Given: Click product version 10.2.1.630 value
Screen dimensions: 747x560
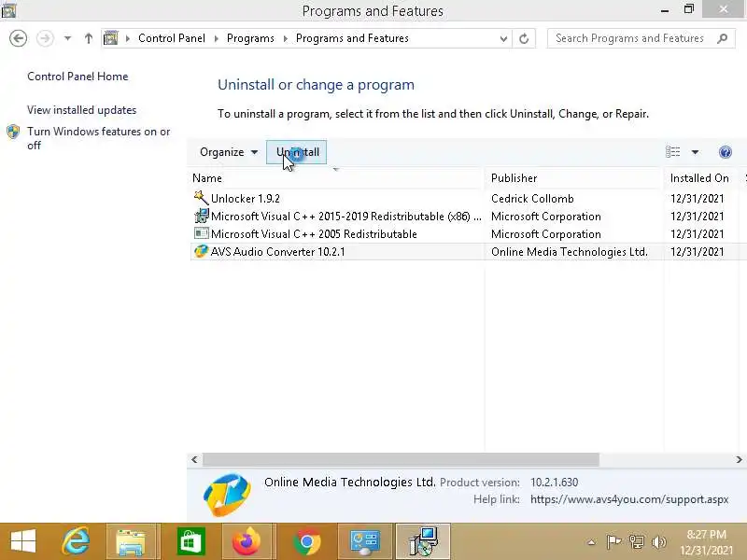Looking at the screenshot, I should coord(554,483).
